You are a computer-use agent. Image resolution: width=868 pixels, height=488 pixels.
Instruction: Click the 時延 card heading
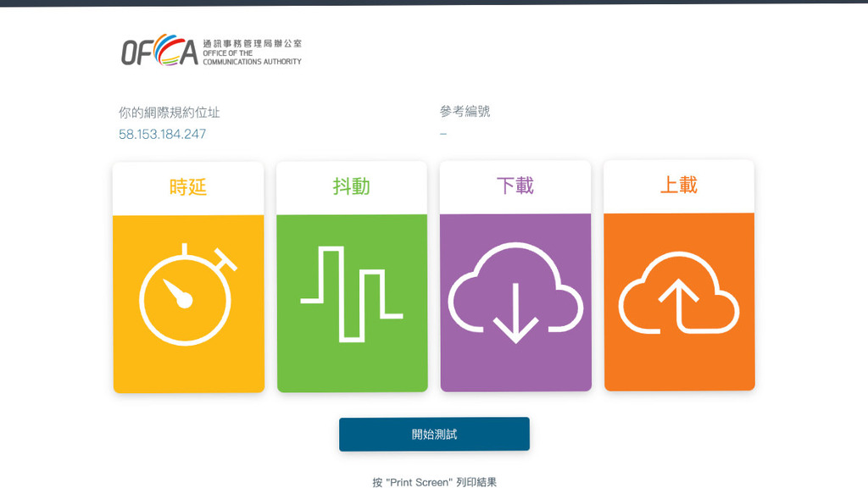(188, 187)
